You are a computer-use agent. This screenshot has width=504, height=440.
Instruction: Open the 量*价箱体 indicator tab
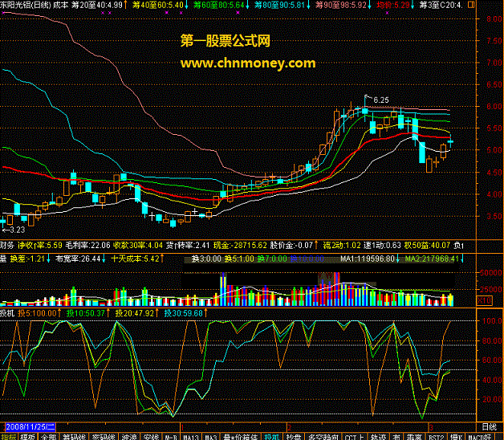(241, 437)
